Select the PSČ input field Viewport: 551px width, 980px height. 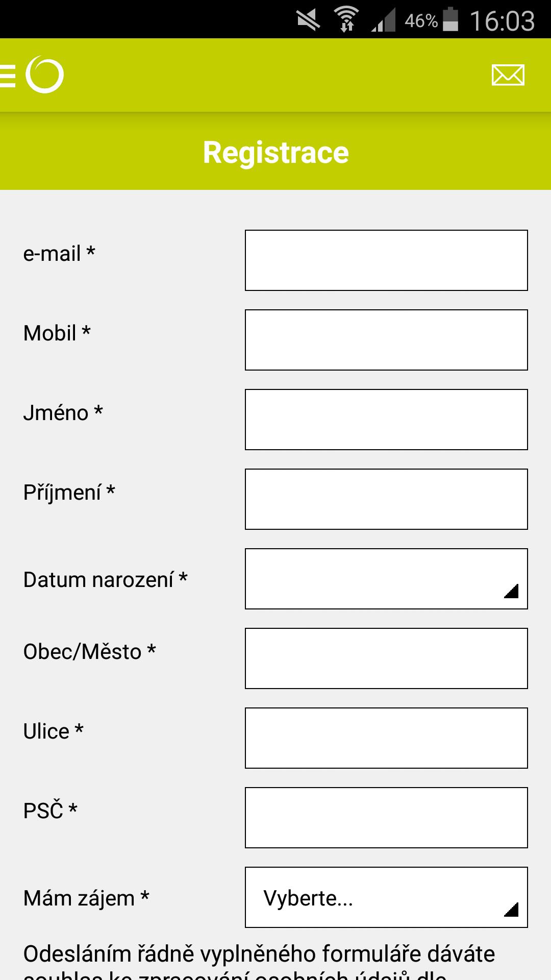(x=386, y=818)
